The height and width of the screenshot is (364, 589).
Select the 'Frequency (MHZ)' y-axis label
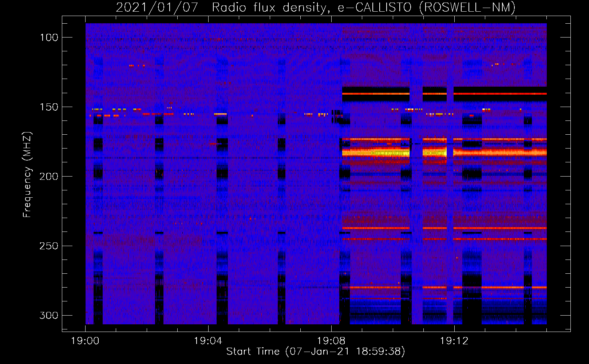click(x=27, y=174)
